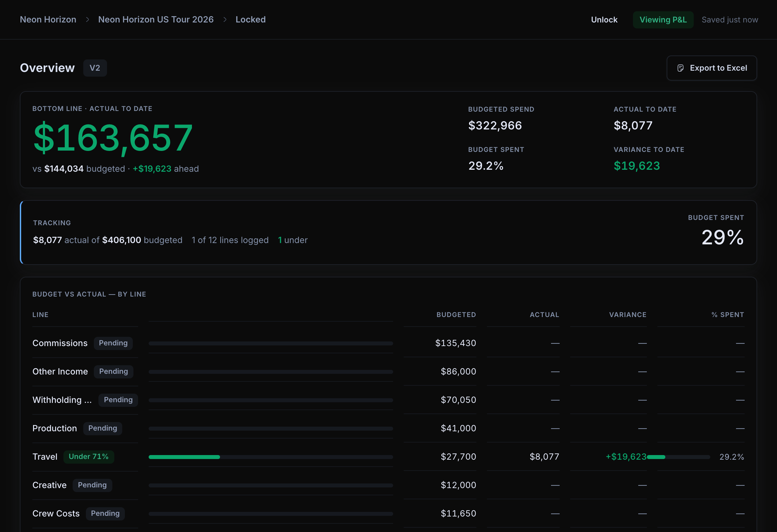Click the Overview heading
The image size is (777, 532).
[x=47, y=68]
